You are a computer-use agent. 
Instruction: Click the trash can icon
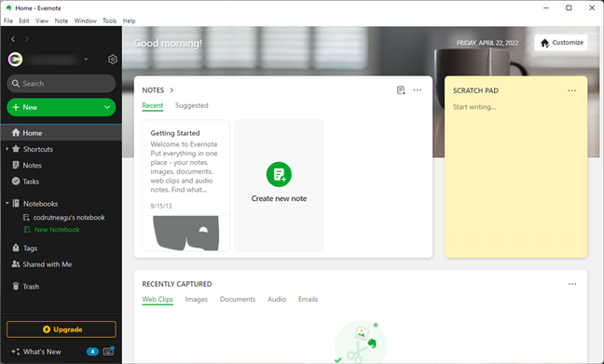pos(16,286)
